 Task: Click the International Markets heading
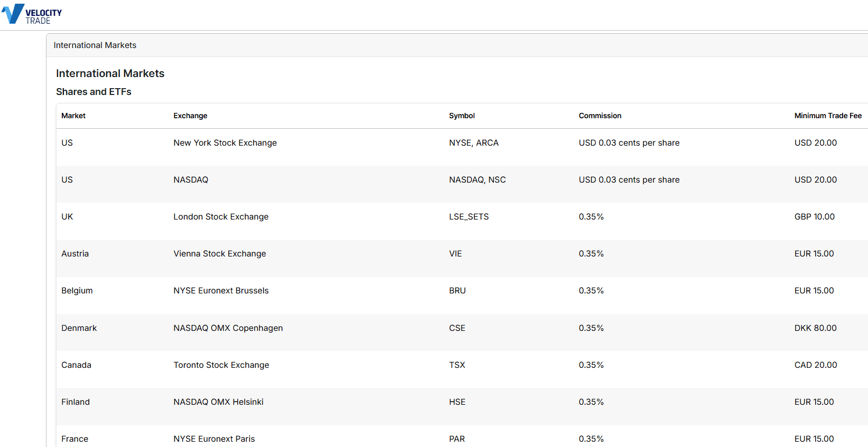(x=110, y=73)
